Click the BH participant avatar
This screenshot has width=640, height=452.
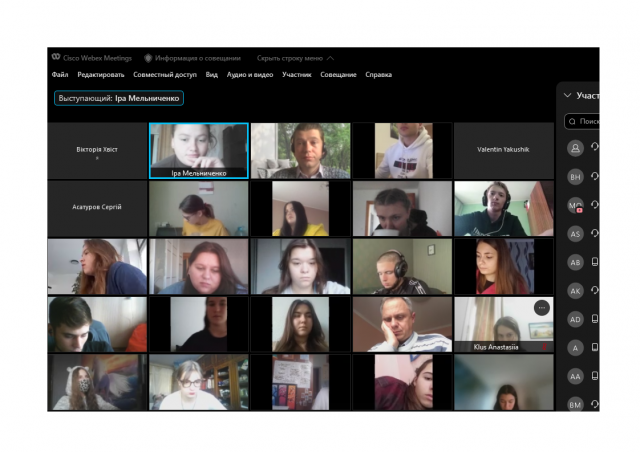(x=576, y=177)
